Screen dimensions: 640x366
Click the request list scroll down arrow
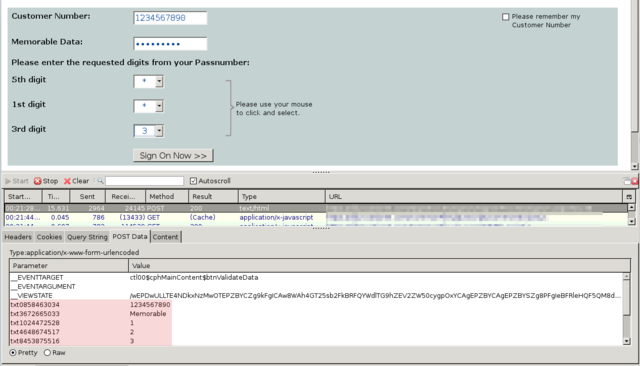pyautogui.click(x=631, y=221)
